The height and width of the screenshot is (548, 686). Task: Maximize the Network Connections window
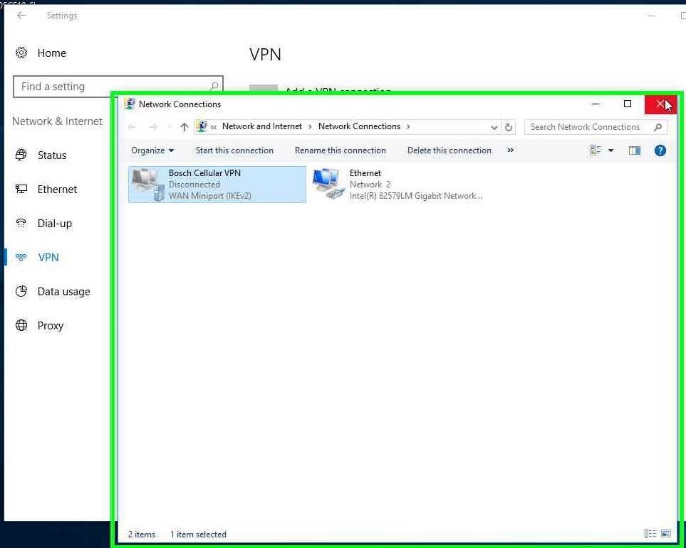(x=627, y=104)
